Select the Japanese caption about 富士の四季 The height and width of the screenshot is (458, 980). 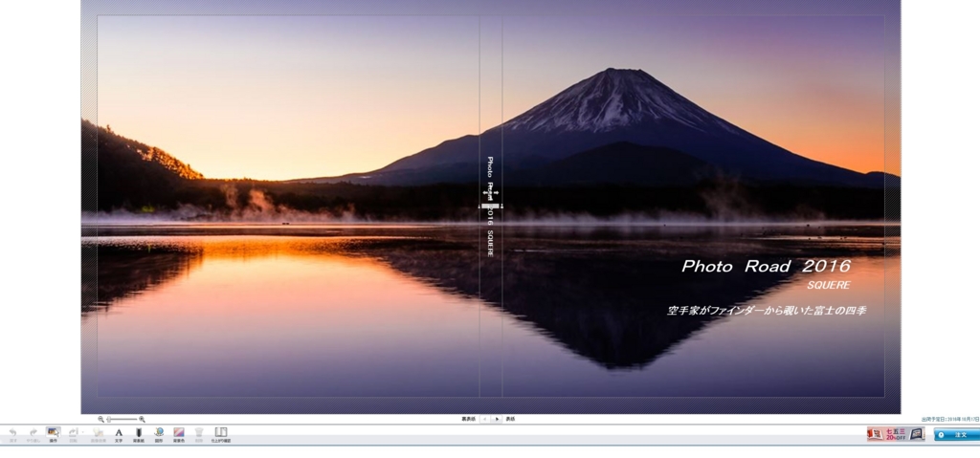[767, 311]
